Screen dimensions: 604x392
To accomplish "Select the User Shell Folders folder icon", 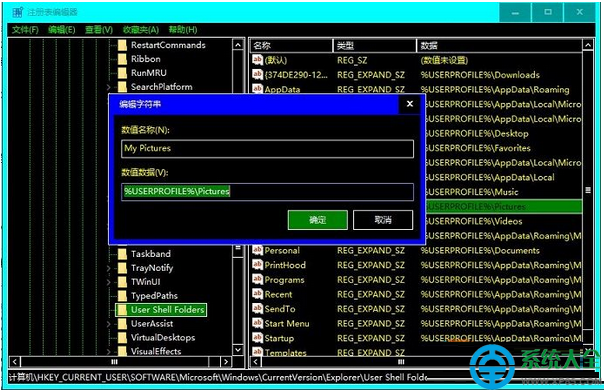I will coord(122,310).
